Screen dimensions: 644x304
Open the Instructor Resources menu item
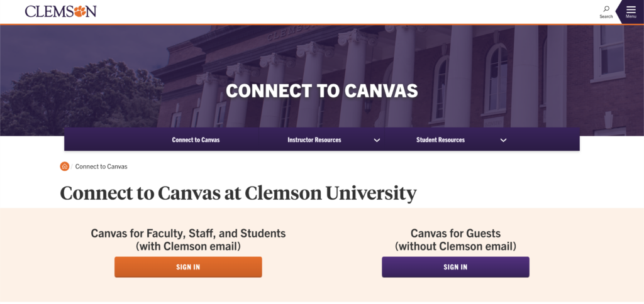tap(314, 140)
